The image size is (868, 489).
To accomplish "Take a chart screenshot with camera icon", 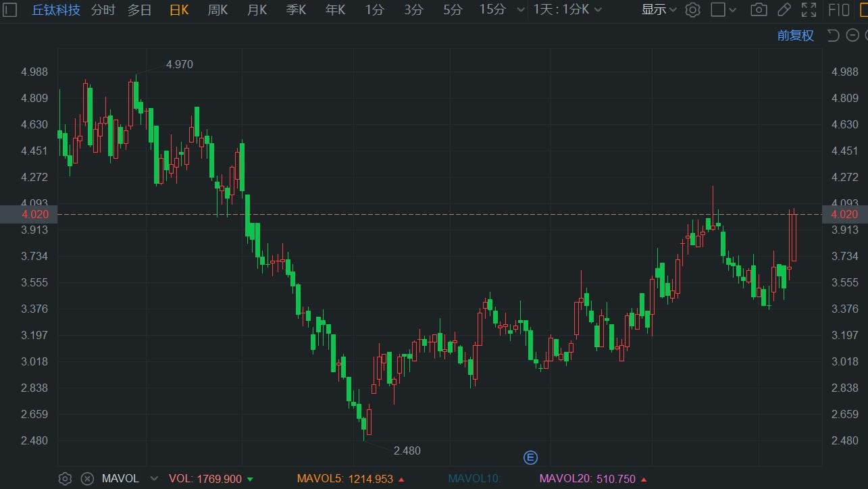I will point(759,9).
